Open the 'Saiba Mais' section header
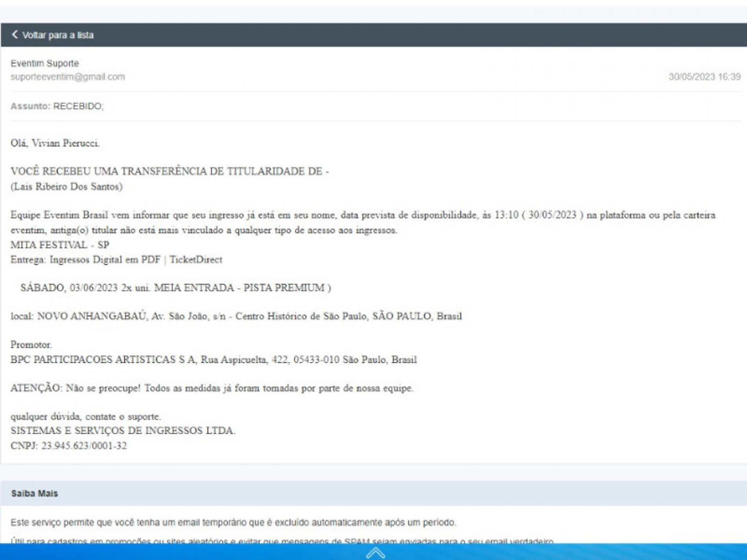The image size is (747, 560). [x=35, y=493]
